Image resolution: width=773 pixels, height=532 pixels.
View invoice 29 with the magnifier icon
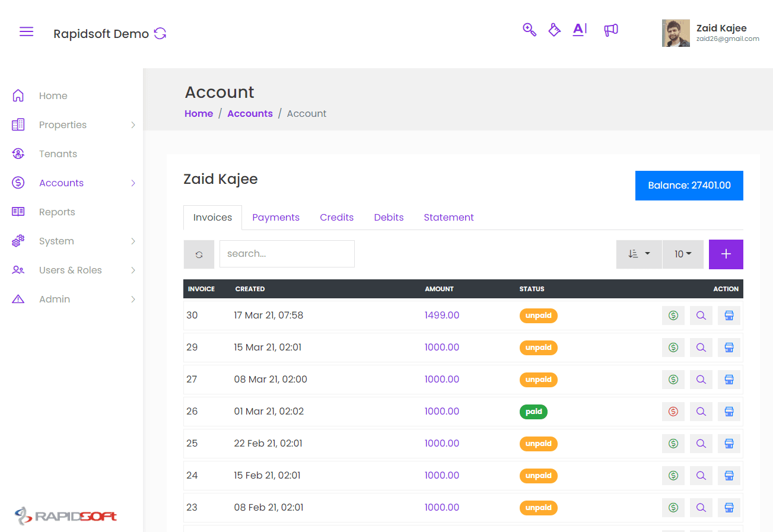(701, 348)
